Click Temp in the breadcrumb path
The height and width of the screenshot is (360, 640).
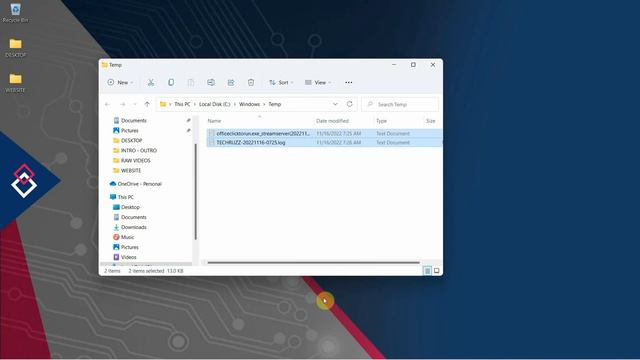(x=275, y=104)
